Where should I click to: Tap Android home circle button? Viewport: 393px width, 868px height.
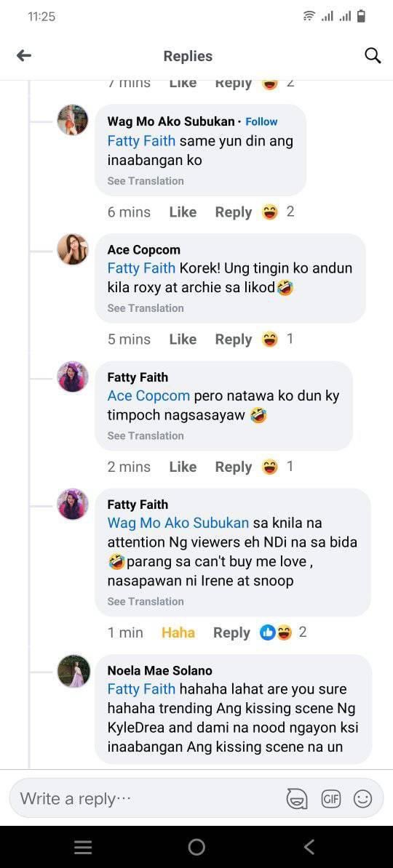click(196, 847)
